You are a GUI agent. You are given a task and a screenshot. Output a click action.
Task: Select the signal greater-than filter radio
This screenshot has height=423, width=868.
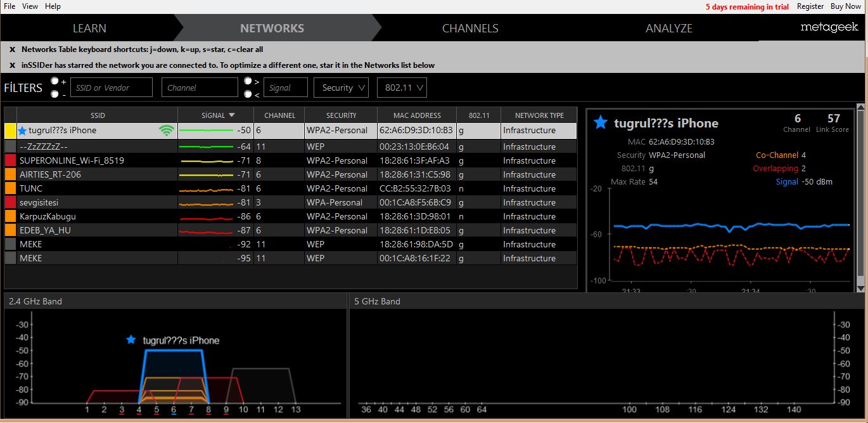click(x=248, y=81)
